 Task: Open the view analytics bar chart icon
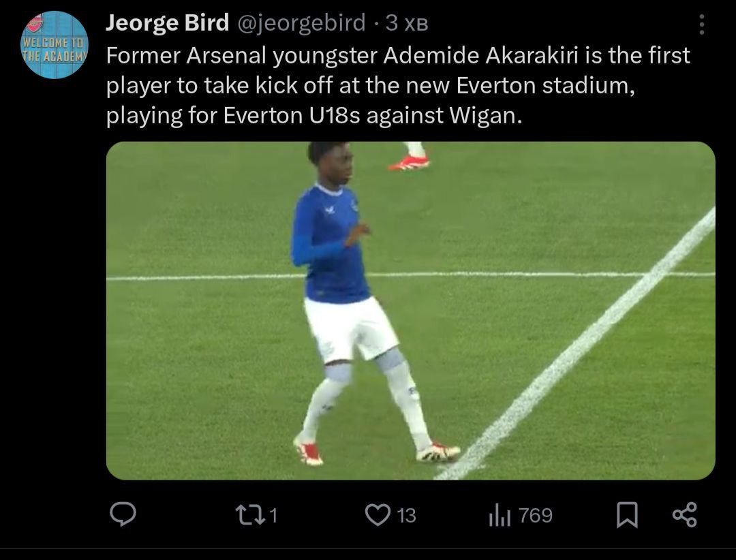[499, 516]
